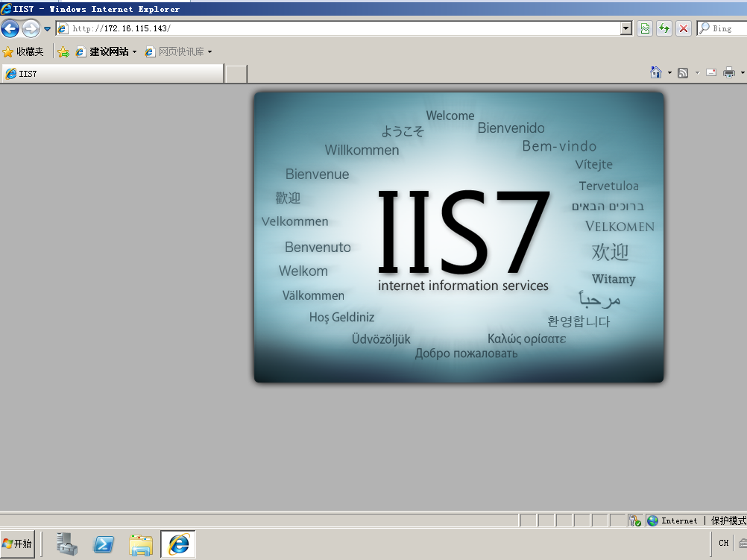This screenshot has height=560, width=747.
Task: Click the RSS feeds icon
Action: [683, 73]
